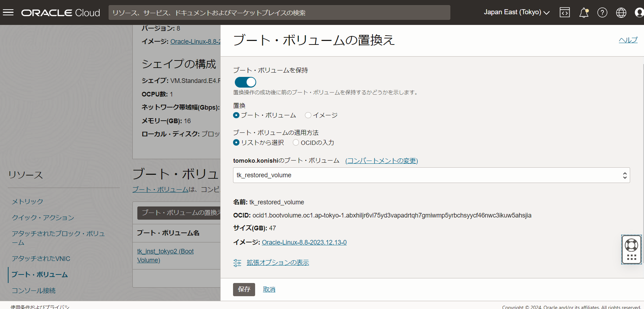Select the リストから選択 radio option

click(236, 142)
